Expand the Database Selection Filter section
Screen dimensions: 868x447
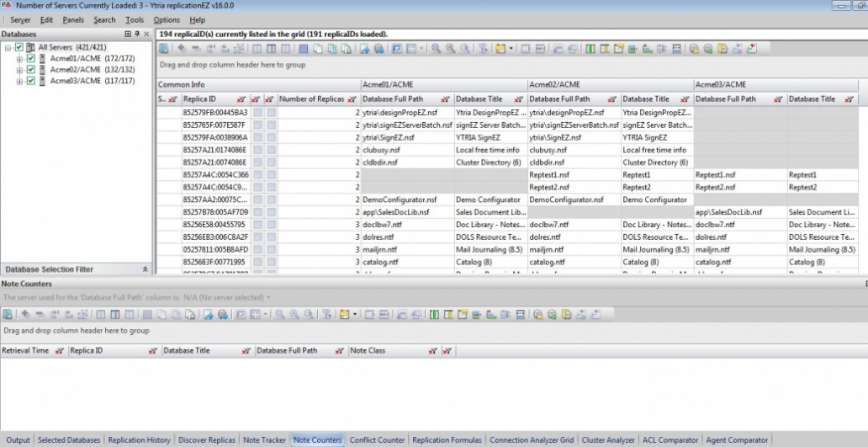click(x=145, y=269)
